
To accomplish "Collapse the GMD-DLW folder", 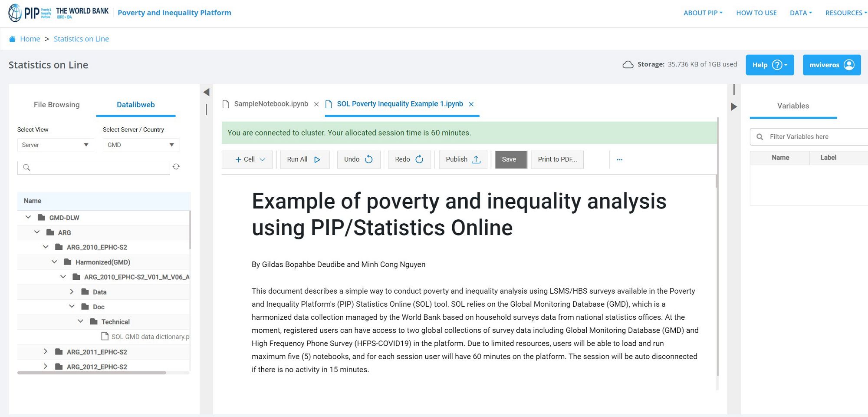I will (28, 217).
